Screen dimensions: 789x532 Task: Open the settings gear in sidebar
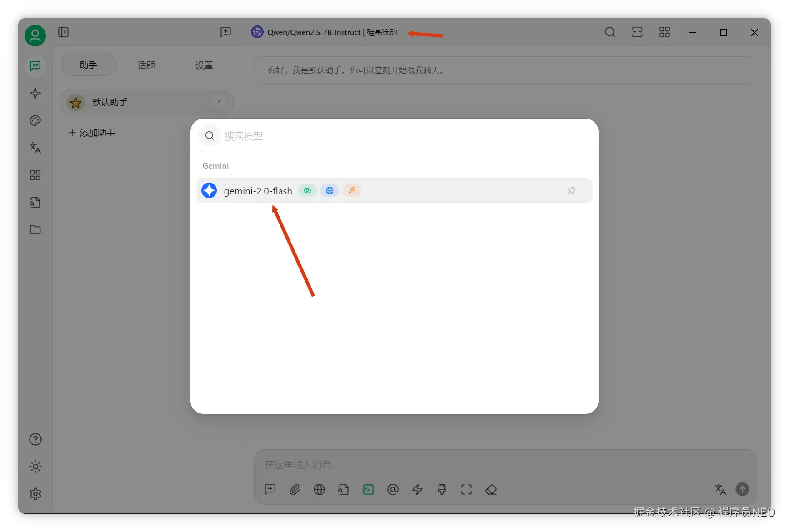pyautogui.click(x=35, y=494)
